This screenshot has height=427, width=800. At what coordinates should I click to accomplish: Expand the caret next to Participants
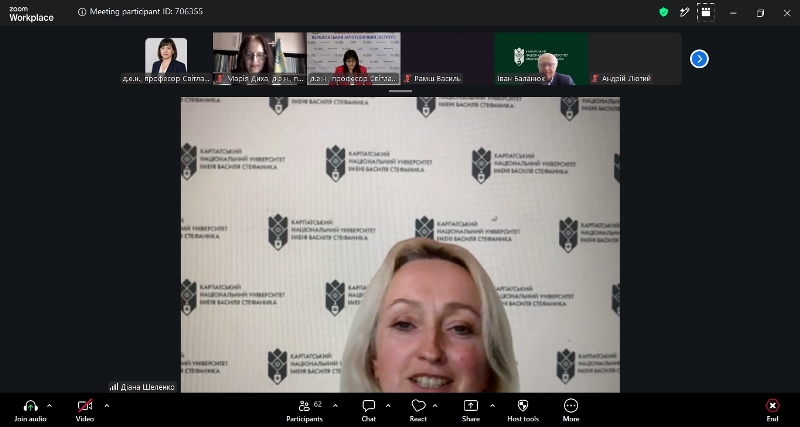tap(335, 406)
